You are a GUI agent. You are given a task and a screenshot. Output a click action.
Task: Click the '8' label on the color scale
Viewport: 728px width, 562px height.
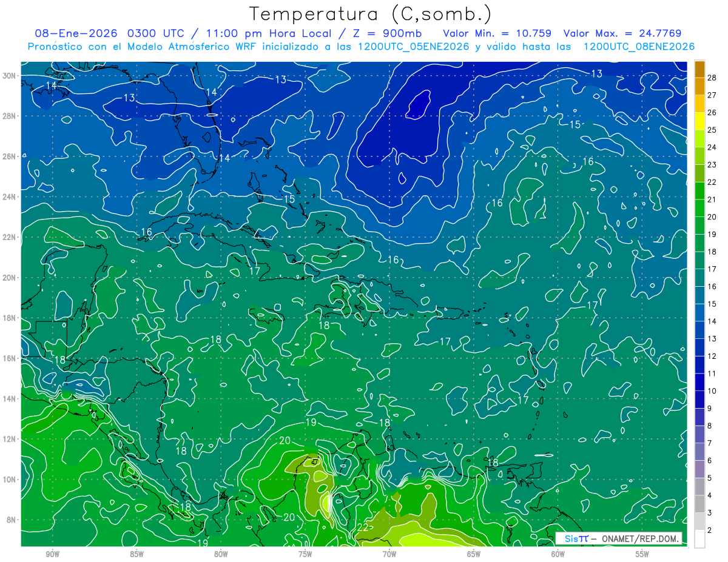[x=710, y=426]
